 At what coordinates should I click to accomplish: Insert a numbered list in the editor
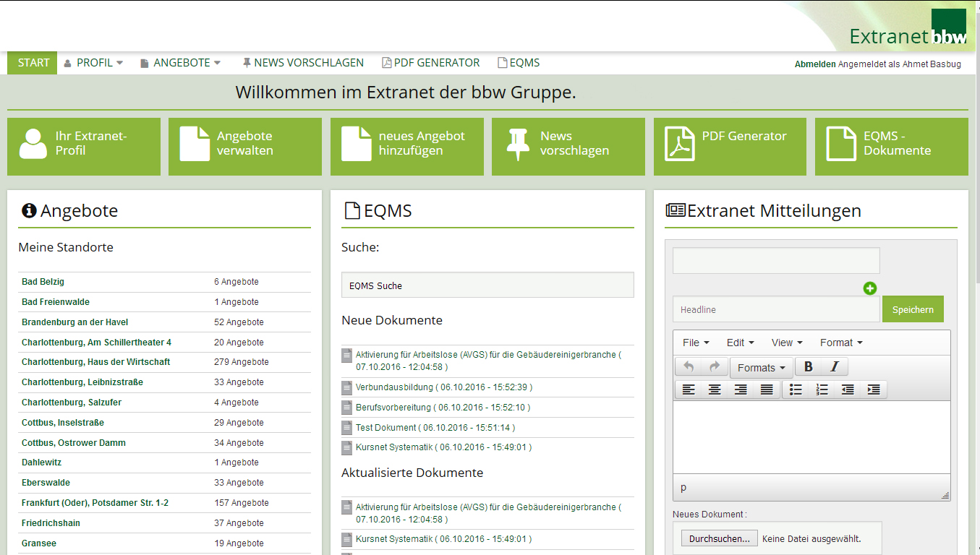(822, 390)
